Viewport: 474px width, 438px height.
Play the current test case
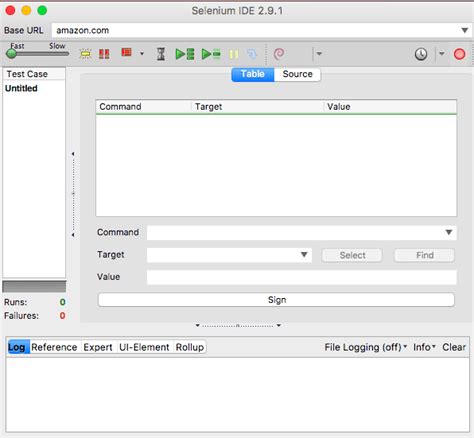point(211,54)
